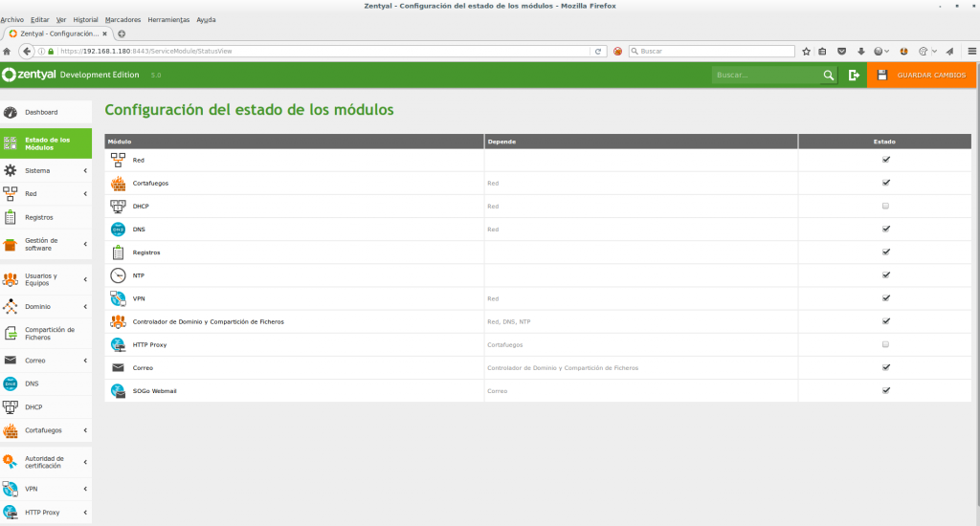Click the logout icon in green header

(854, 75)
